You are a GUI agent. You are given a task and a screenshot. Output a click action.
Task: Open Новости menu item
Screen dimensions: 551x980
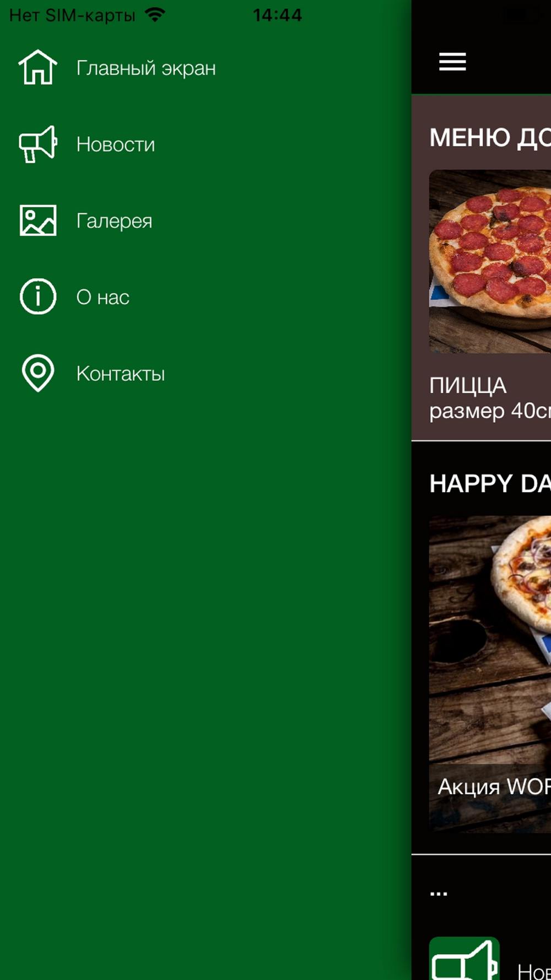(116, 144)
